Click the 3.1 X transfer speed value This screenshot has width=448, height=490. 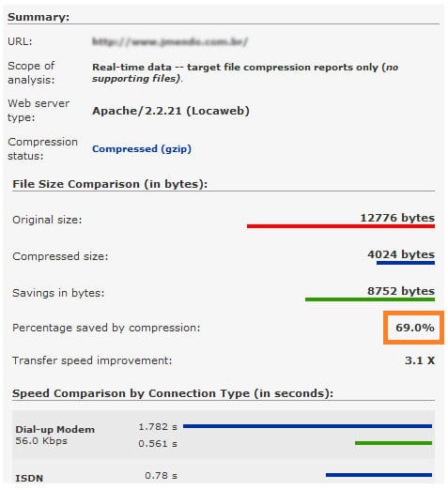[420, 360]
